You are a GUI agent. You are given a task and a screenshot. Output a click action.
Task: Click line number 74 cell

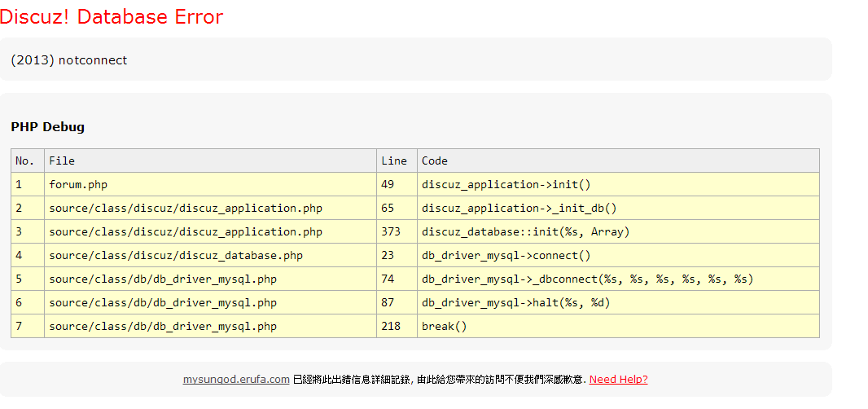click(x=397, y=279)
